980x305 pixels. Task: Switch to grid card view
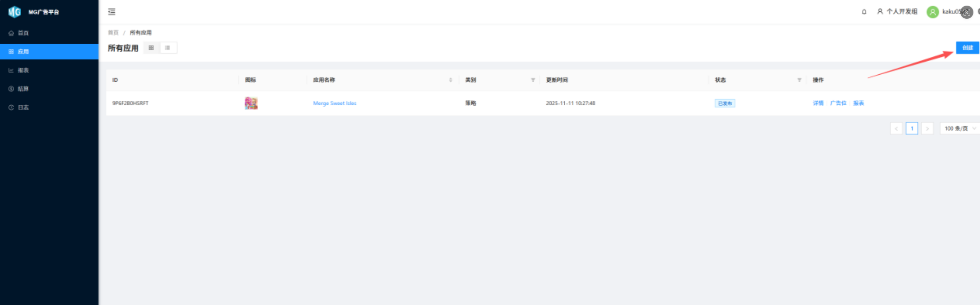click(x=151, y=48)
